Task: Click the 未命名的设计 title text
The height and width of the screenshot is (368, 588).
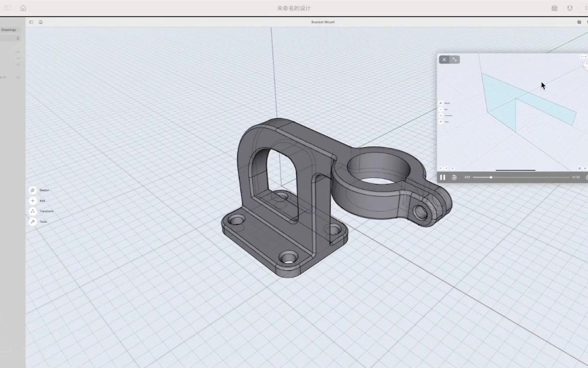Action: (293, 8)
